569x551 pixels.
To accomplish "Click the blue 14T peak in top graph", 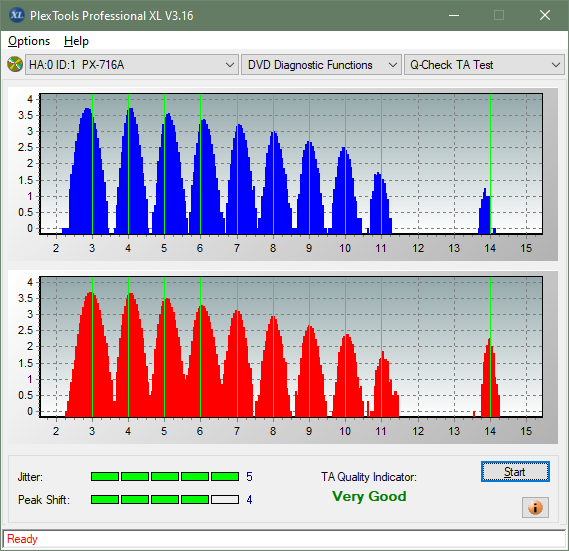I will pos(487,212).
